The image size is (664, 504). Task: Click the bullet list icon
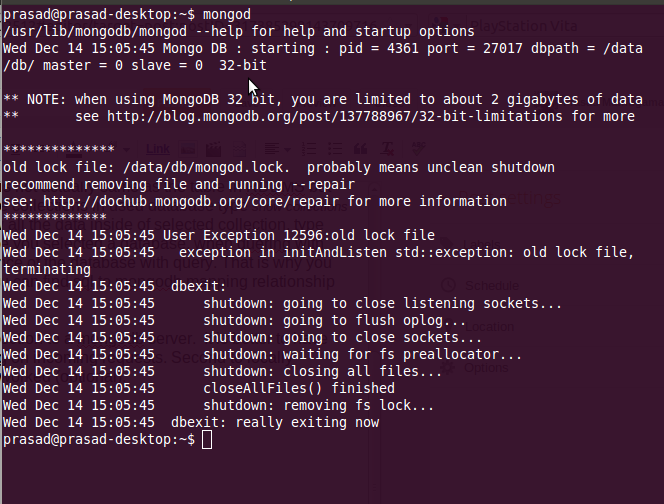click(x=335, y=149)
